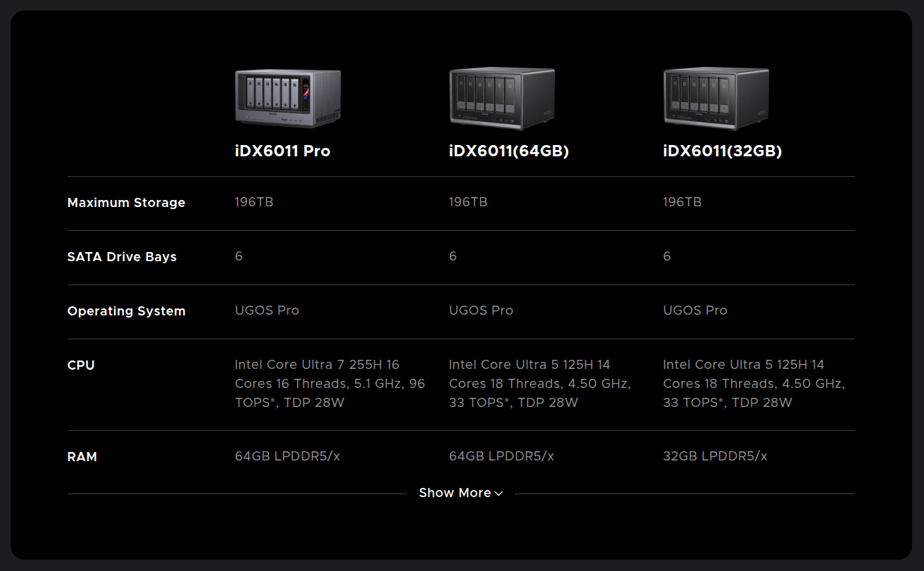Image resolution: width=924 pixels, height=571 pixels.
Task: Click the Core Ultra 5 125H text for iDX6011(64GB)
Action: click(x=539, y=384)
